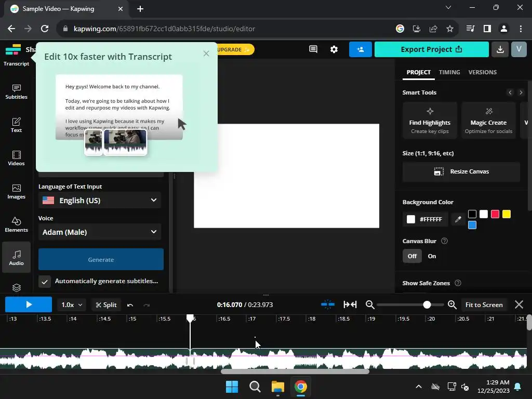This screenshot has height=399, width=532.
Task: Show next Smart Tools with right chevron
Action: click(x=521, y=92)
